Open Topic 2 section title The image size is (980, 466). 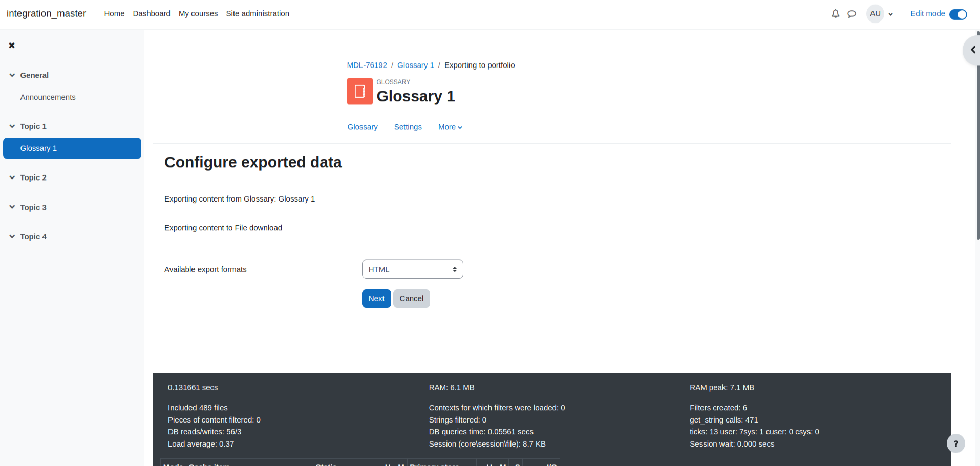(33, 177)
